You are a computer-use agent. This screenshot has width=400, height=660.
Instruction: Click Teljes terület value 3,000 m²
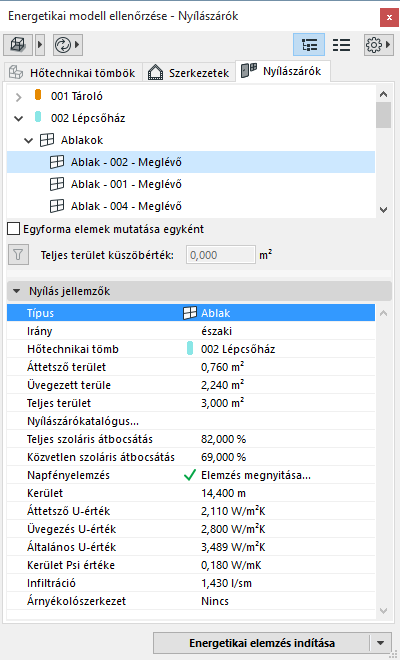point(222,403)
